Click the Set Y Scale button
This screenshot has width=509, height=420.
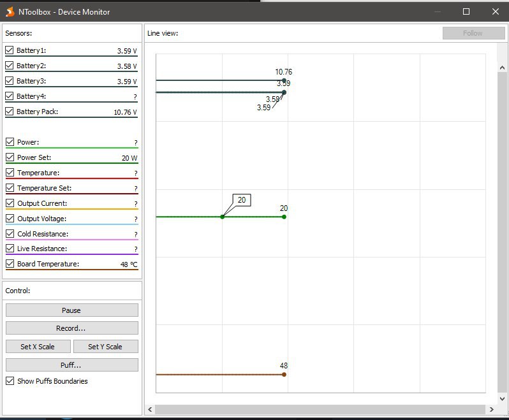click(x=105, y=346)
